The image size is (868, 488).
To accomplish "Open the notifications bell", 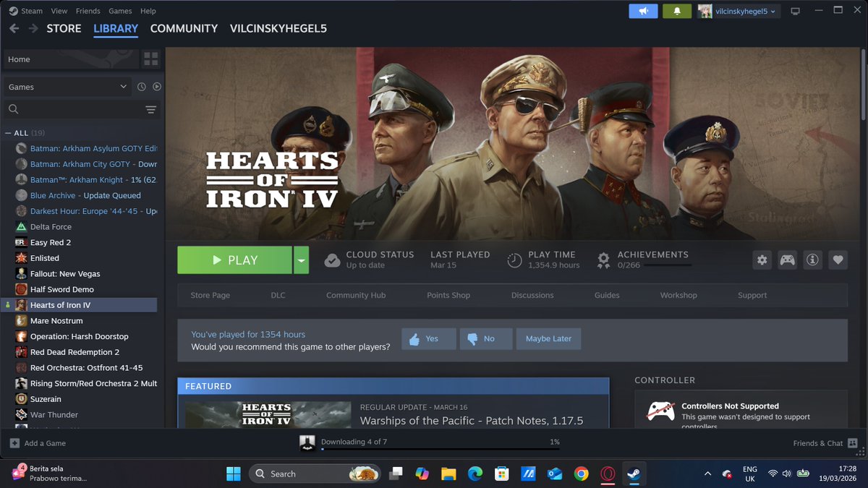I will [677, 11].
